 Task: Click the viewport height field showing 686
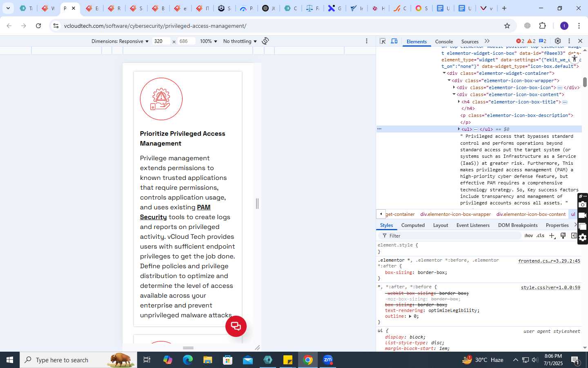186,41
